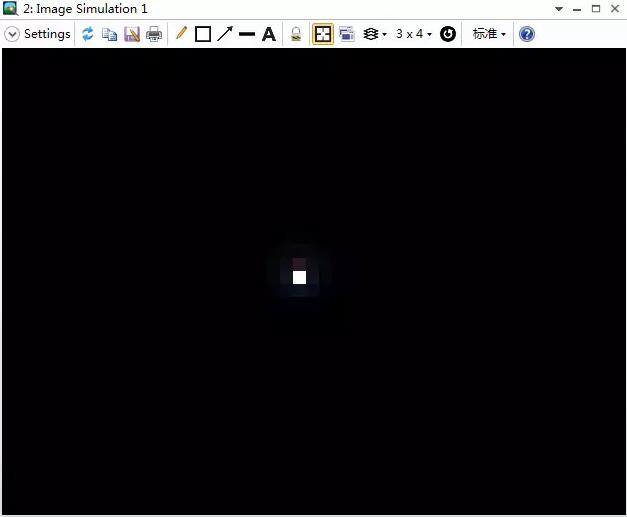Save the simulation image
Image resolution: width=627 pixels, height=517 pixels.
(132, 34)
